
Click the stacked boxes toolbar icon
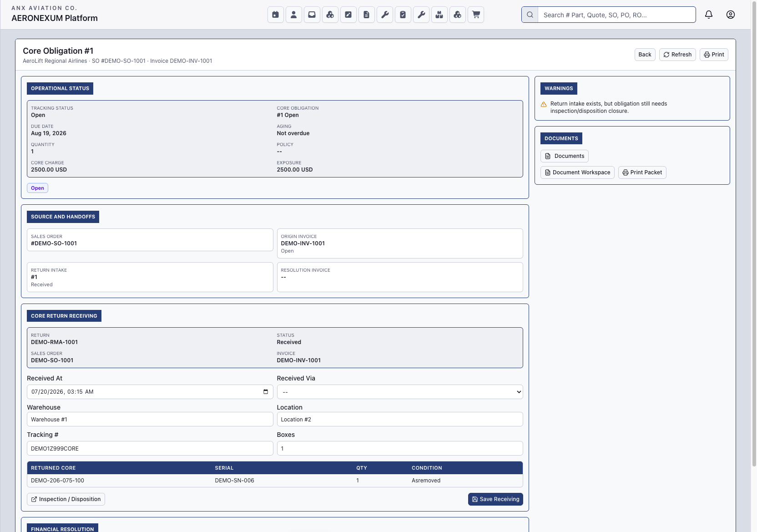coord(439,15)
